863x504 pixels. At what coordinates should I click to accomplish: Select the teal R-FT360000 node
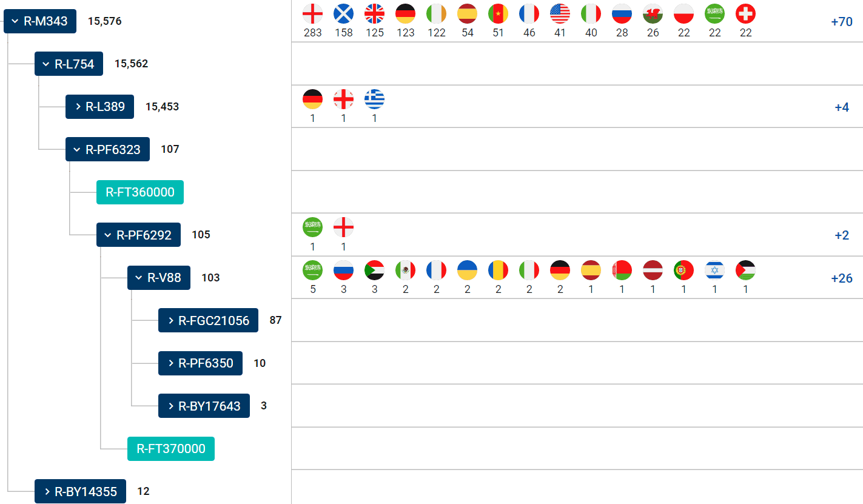tap(140, 192)
